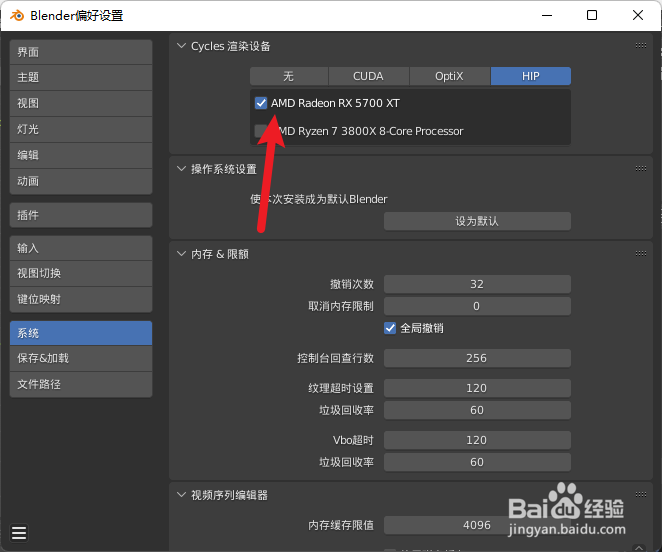Select CUDA as render device
This screenshot has height=552, width=662.
(x=369, y=76)
